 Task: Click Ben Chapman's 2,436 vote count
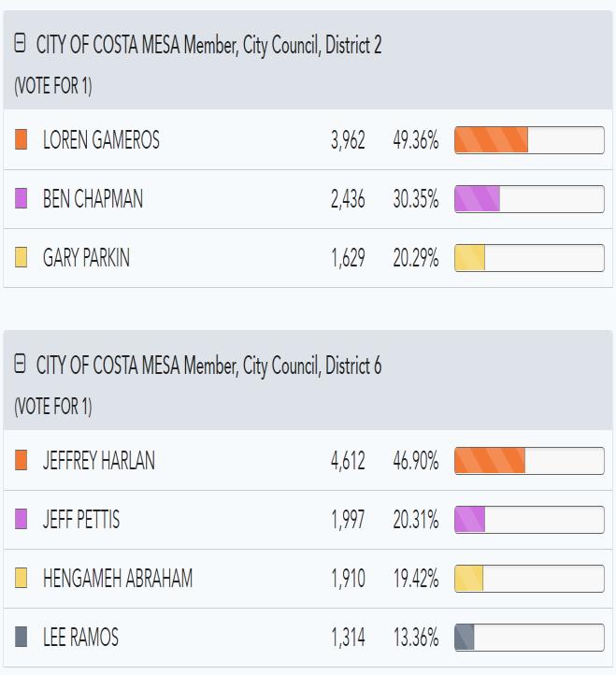348,199
